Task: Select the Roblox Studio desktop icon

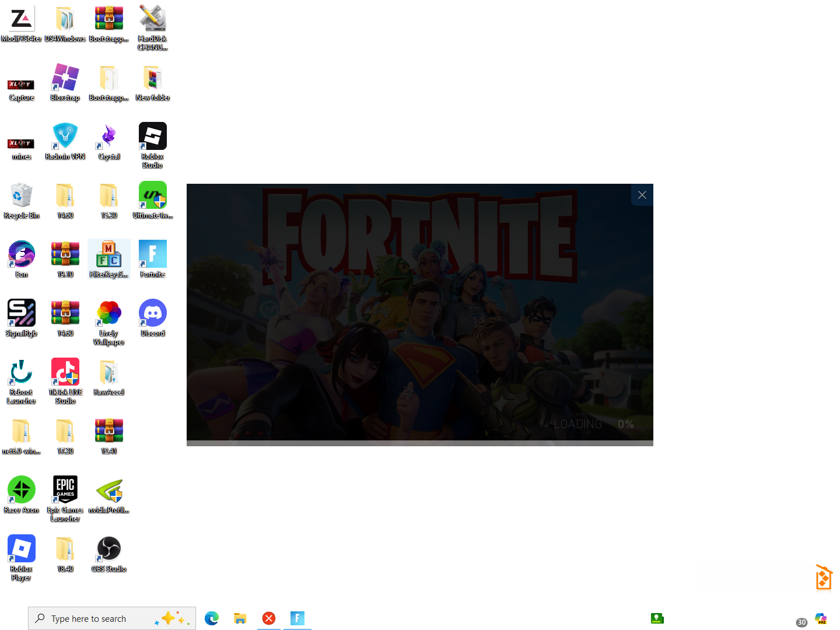Action: (x=153, y=146)
